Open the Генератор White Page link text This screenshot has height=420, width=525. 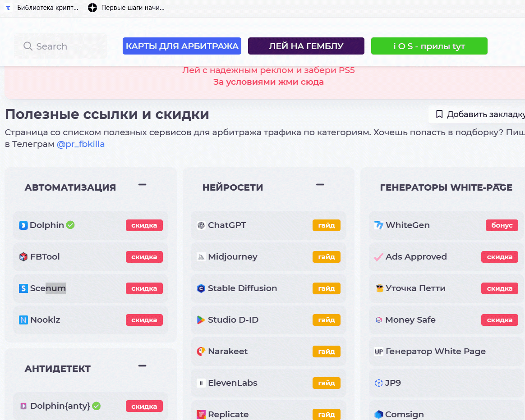pyautogui.click(x=436, y=352)
